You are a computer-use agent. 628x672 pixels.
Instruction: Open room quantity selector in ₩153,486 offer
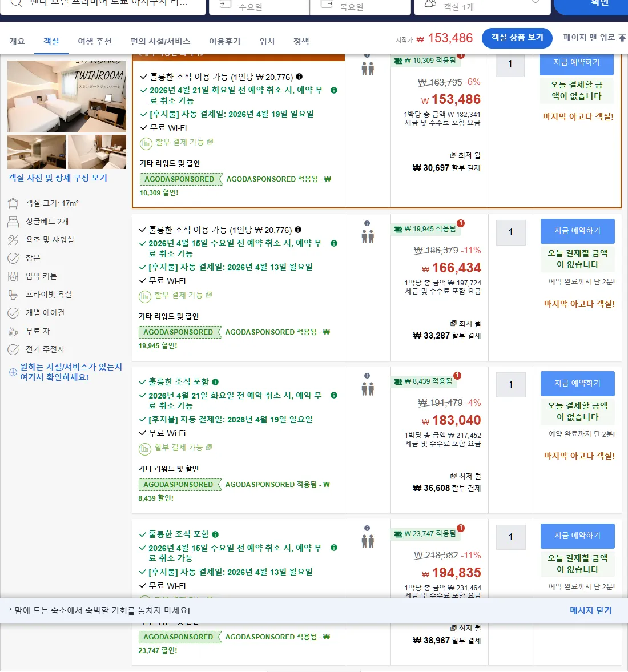tap(510, 64)
